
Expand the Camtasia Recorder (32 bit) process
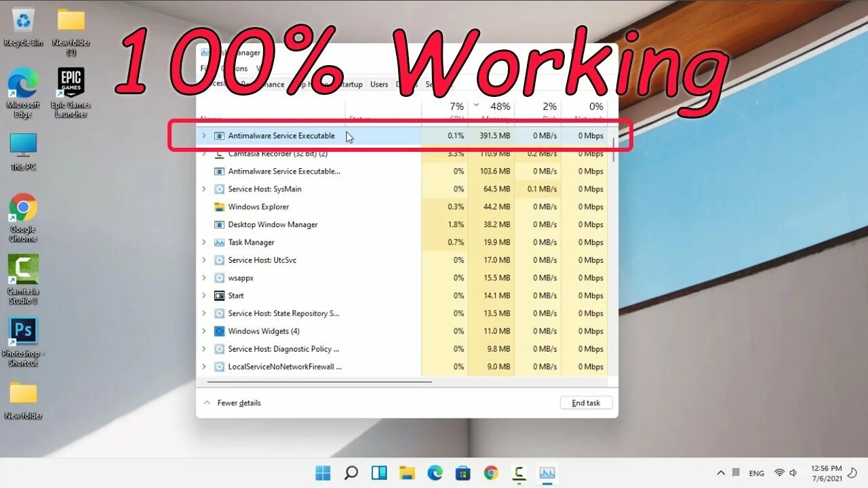pyautogui.click(x=204, y=154)
